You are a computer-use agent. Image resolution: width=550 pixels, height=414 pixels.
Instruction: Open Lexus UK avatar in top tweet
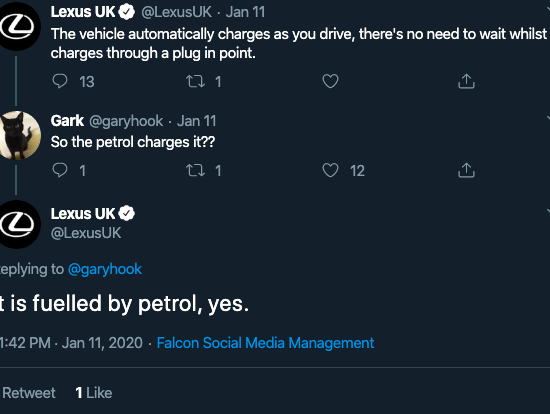tap(18, 26)
